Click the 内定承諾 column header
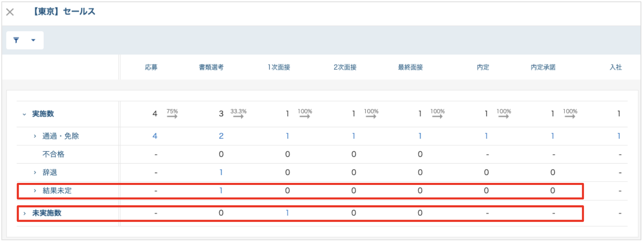This screenshot has height=241, width=644. point(543,67)
